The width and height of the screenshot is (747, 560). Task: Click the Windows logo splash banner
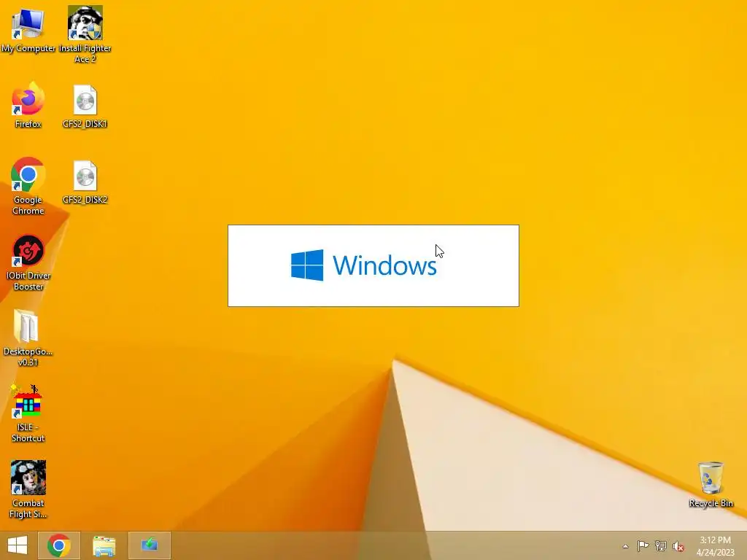click(373, 265)
